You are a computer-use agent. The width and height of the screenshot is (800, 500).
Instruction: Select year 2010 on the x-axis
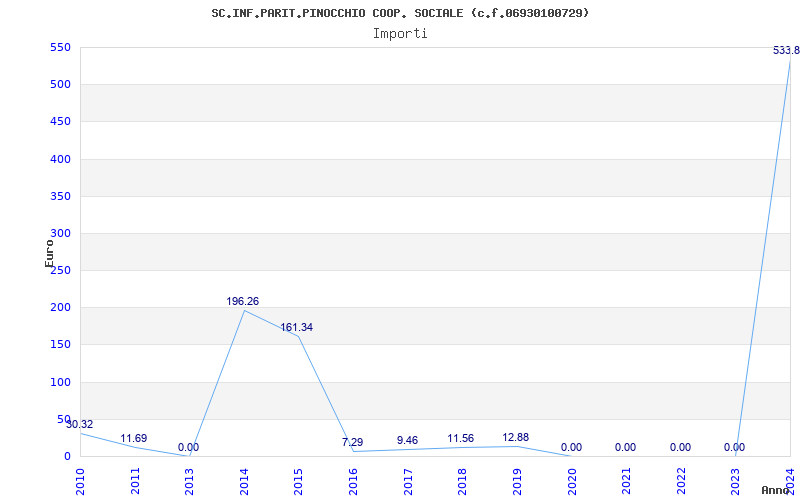point(80,481)
